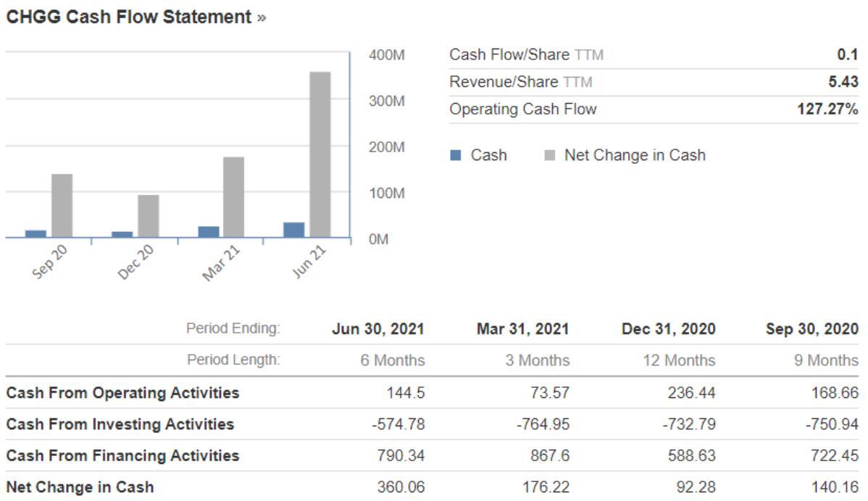Click the 200M y-axis label
868x501 pixels.
pyautogui.click(x=386, y=147)
